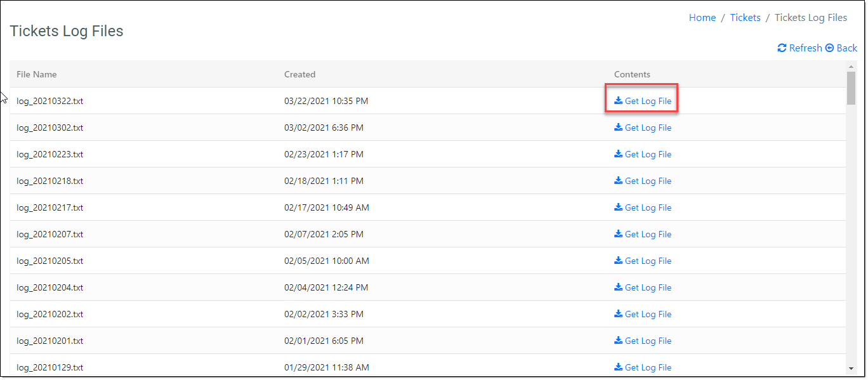Image resolution: width=868 pixels, height=380 pixels.
Task: Click the scrollbar up arrow
Action: [x=851, y=66]
